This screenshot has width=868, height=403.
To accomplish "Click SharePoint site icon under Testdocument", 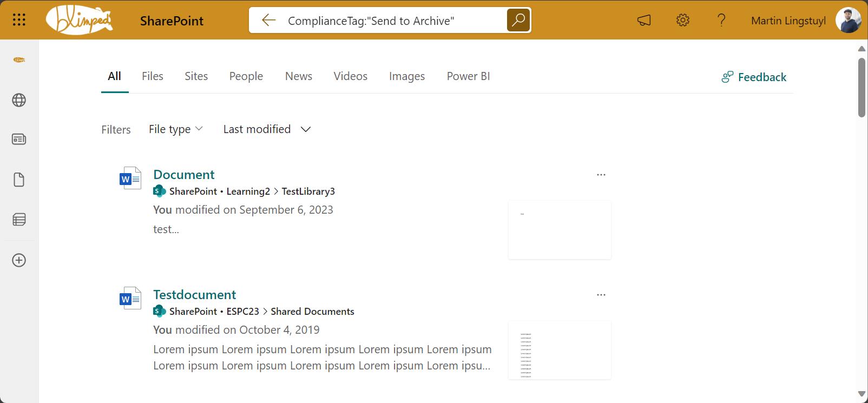I will (x=160, y=311).
